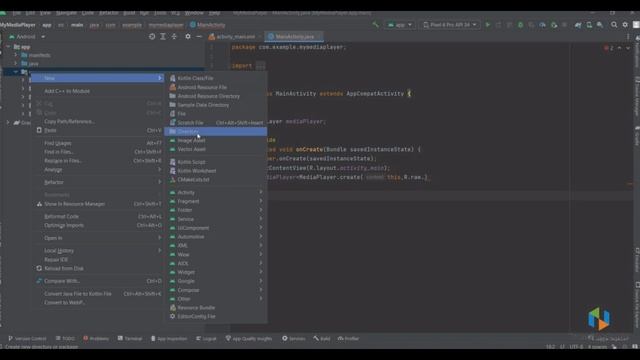Click Copy Path/Reference option
640x360 pixels.
click(x=98, y=122)
